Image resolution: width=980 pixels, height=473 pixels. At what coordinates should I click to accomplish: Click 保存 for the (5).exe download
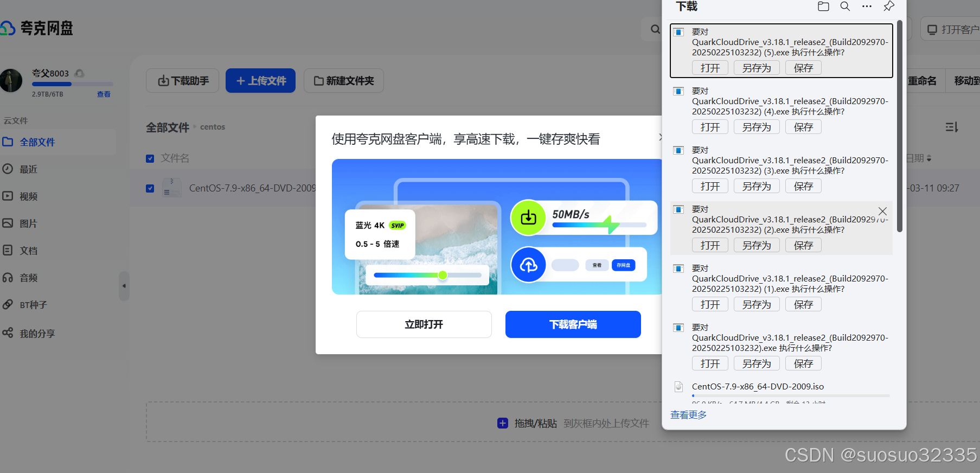(x=803, y=68)
